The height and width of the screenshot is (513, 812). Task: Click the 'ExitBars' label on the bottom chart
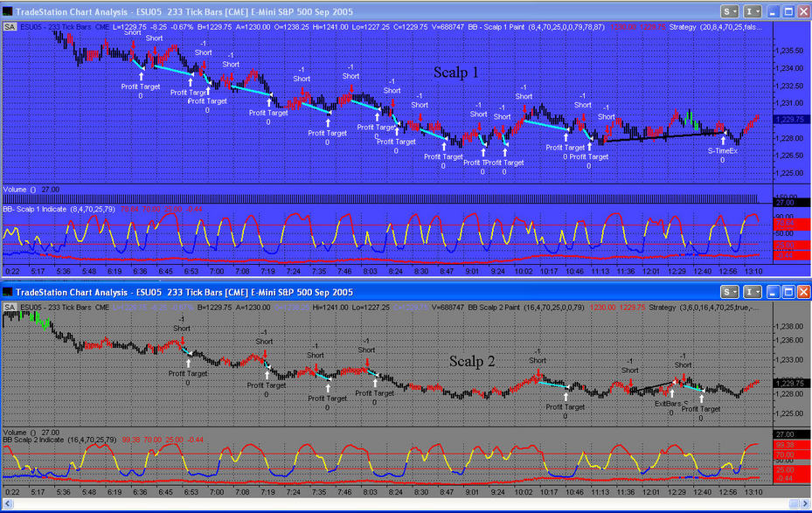pos(668,404)
